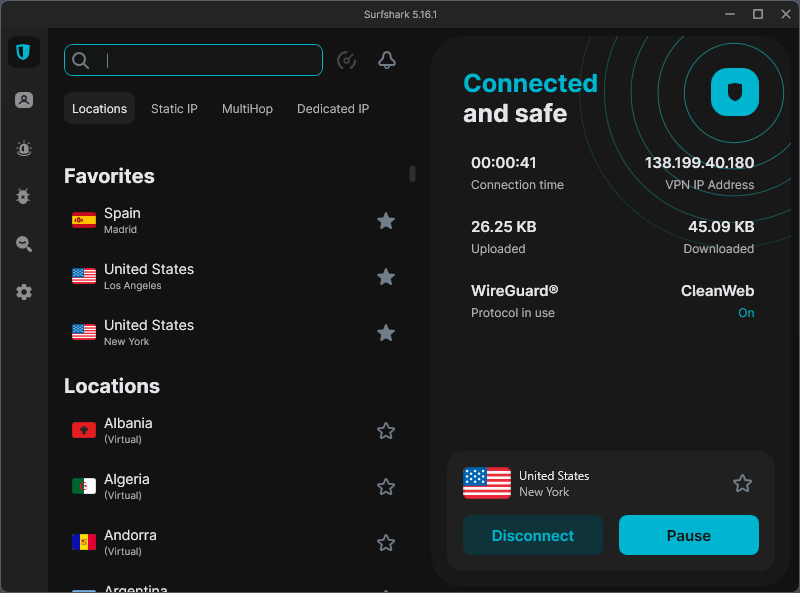Click the Andorra flag icon
The height and width of the screenshot is (593, 800).
(x=84, y=542)
